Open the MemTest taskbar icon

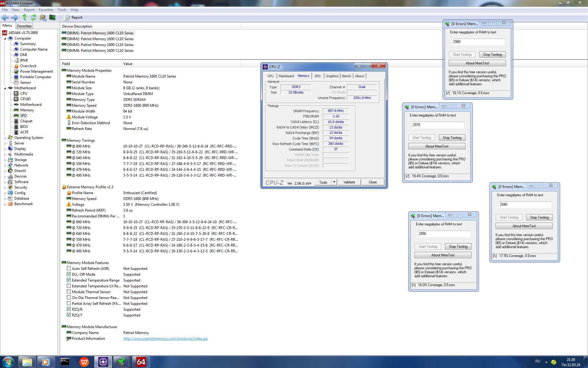[x=121, y=362]
